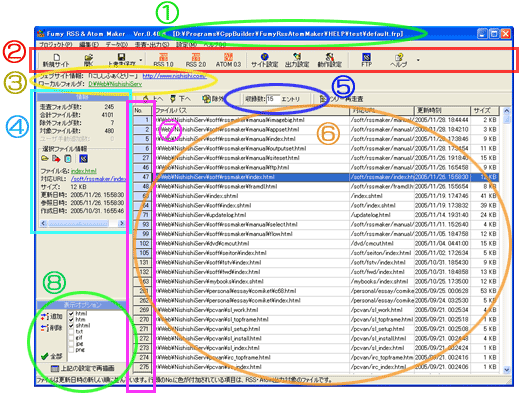Open 出力設定 output settings

(297, 60)
